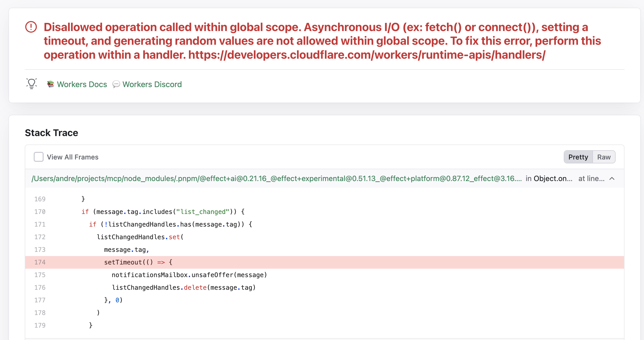
Task: Click the listChangedHandles.set code text
Action: click(140, 237)
